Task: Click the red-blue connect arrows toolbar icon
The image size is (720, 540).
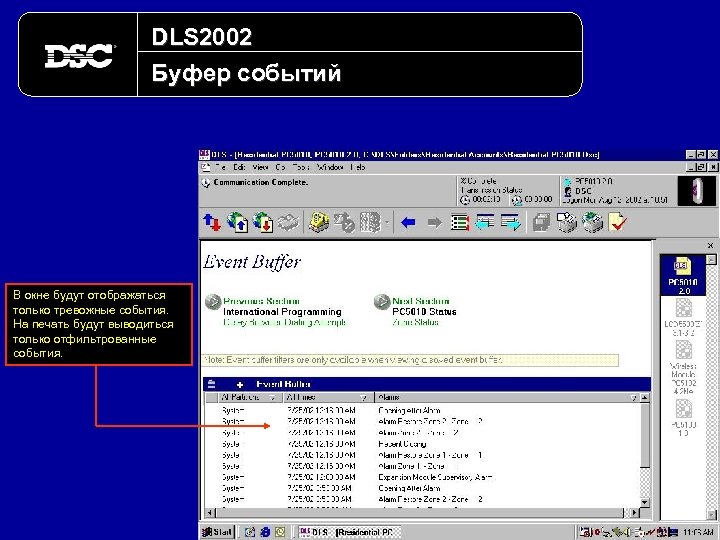Action: point(212,223)
